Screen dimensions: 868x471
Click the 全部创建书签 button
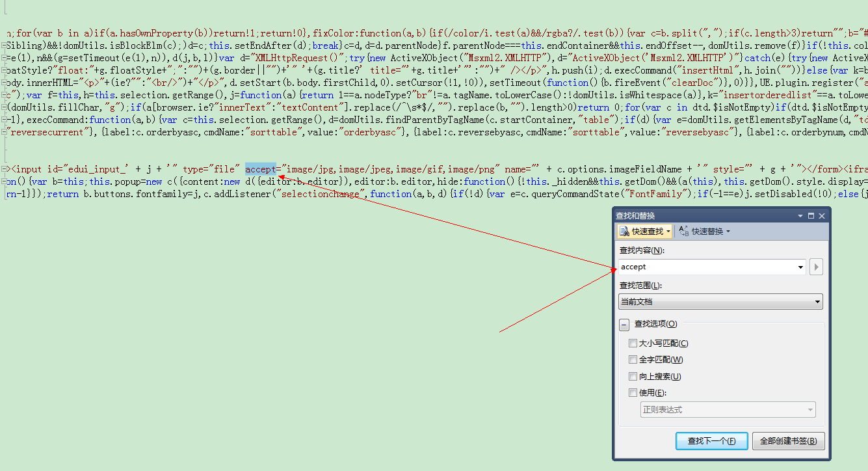tap(789, 441)
